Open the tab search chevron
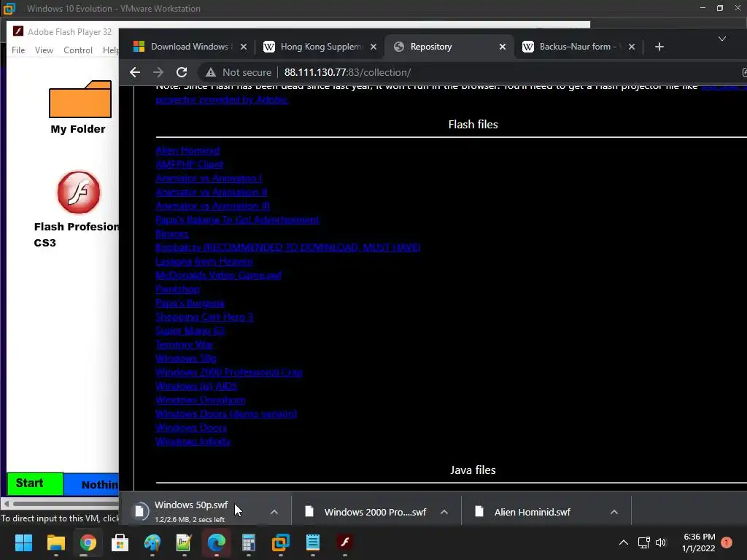This screenshot has height=560, width=747. 722,39
